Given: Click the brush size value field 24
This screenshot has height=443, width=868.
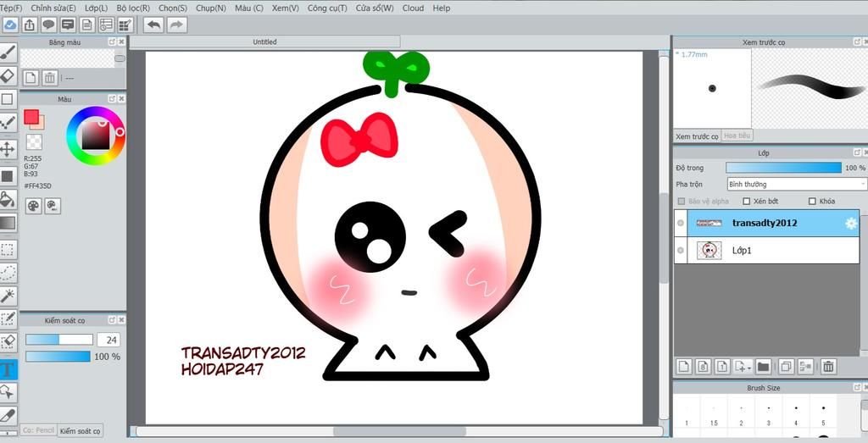Looking at the screenshot, I should (108, 341).
